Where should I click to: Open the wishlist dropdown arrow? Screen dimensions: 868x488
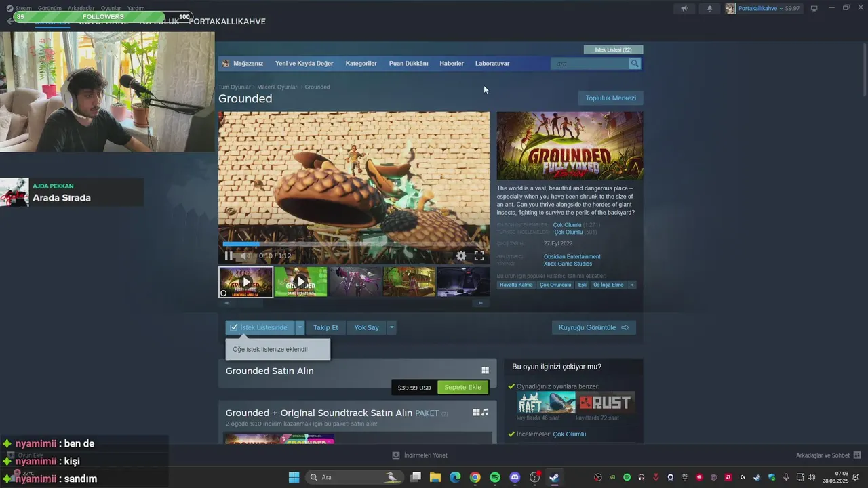[x=300, y=327]
